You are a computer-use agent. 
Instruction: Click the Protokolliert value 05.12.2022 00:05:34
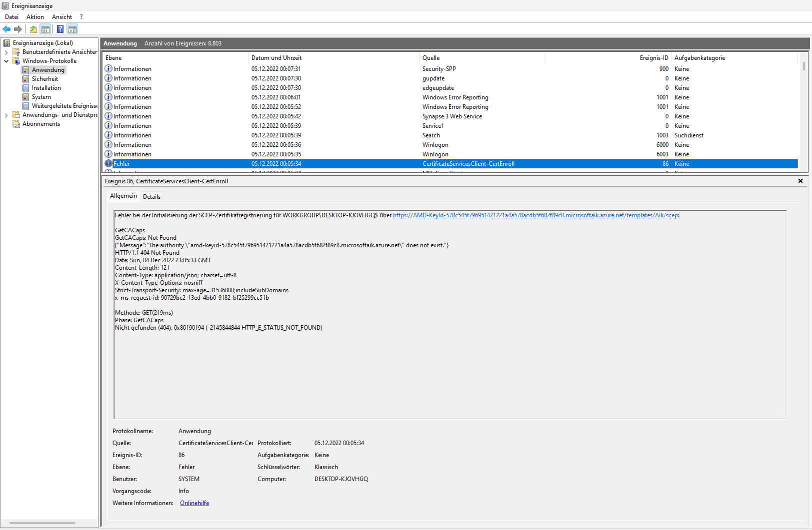click(339, 443)
